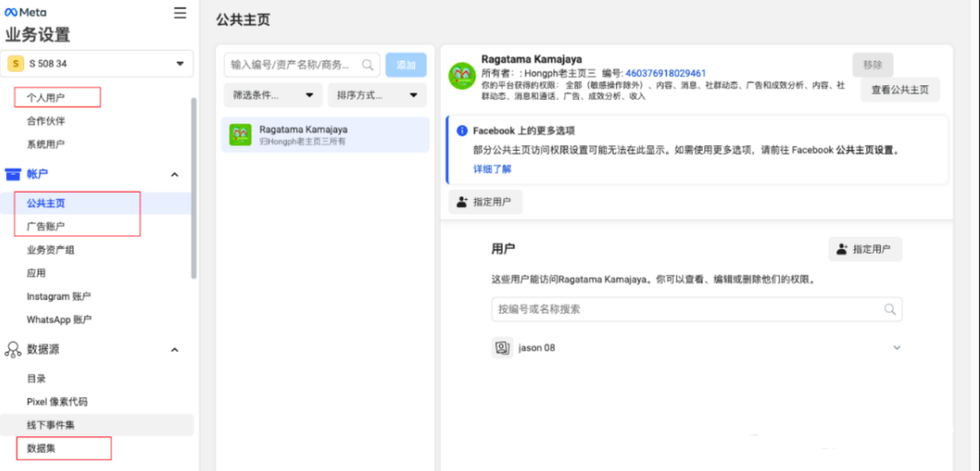
Task: Open the 筛选条件 filter dropdown
Action: [x=273, y=95]
